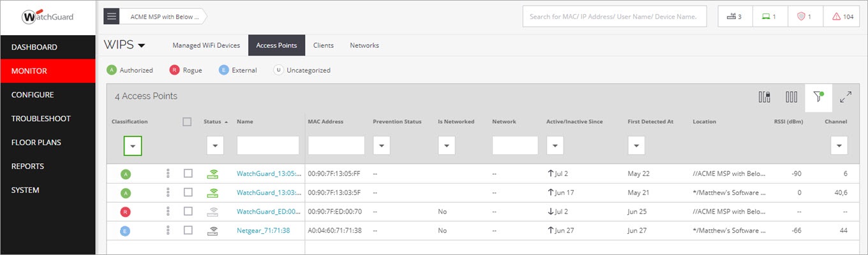The width and height of the screenshot is (868, 255).
Task: Click the rogue classification badge for WatchGuard_ED:00
Action: coord(125,212)
